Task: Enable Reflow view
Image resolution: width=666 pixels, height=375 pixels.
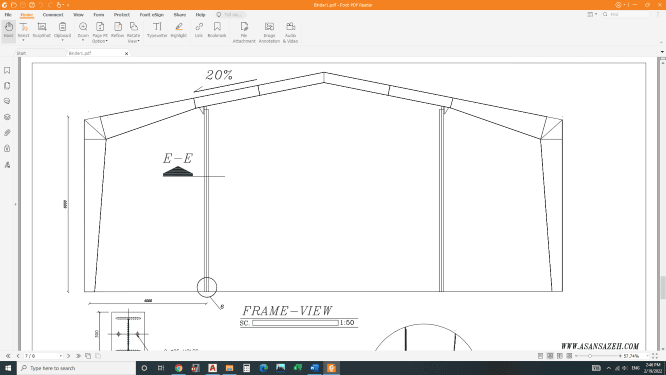Action: tap(118, 31)
